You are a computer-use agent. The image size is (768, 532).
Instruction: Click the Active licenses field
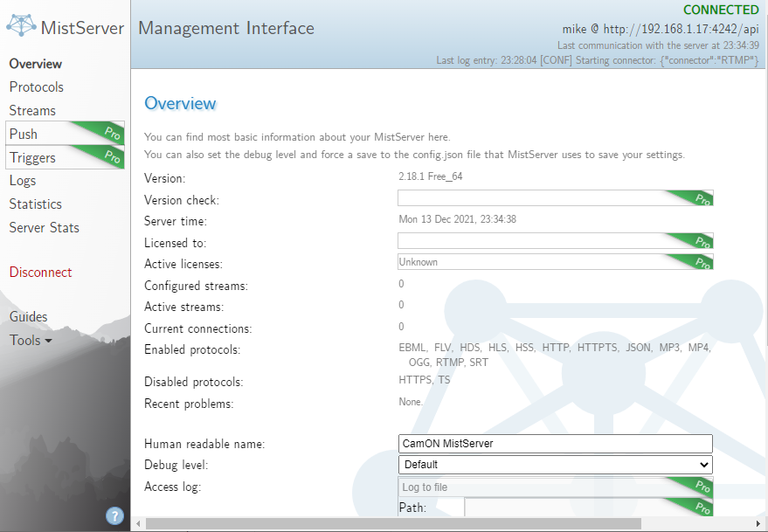pos(556,261)
